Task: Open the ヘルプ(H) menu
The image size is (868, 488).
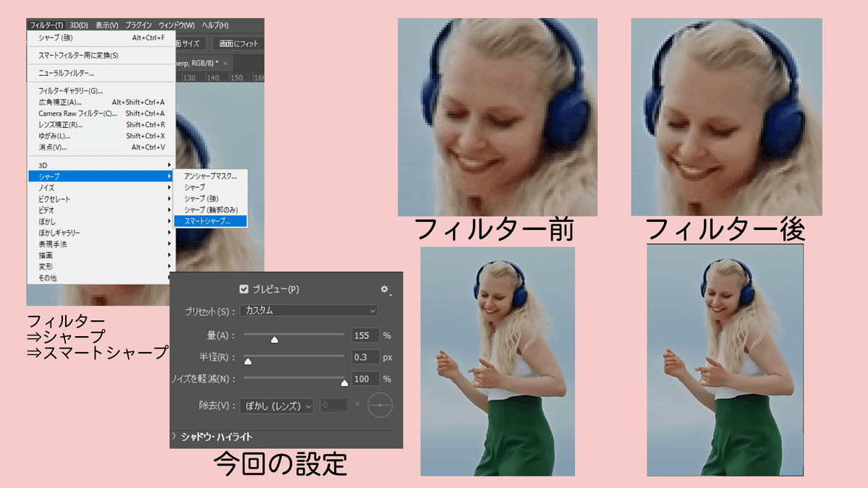Action: point(214,25)
